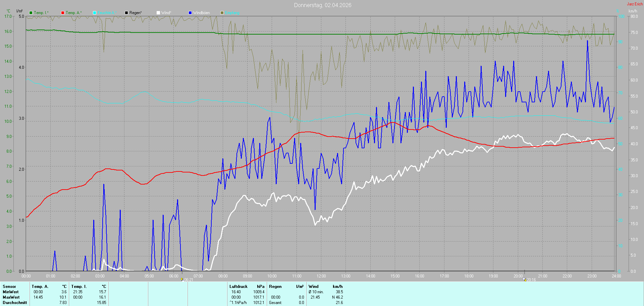This screenshot has height=306, width=644.
Task: Click the 'Wind' column header in the table
Action: coord(314,287)
